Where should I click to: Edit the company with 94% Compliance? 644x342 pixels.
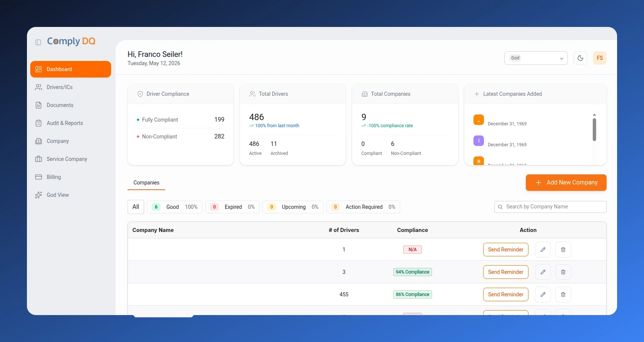click(x=543, y=272)
